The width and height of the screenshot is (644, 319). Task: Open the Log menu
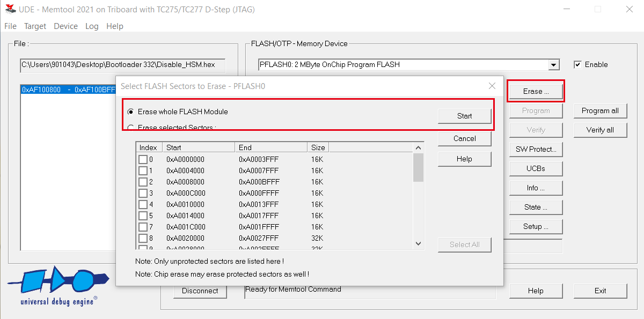[x=92, y=26]
